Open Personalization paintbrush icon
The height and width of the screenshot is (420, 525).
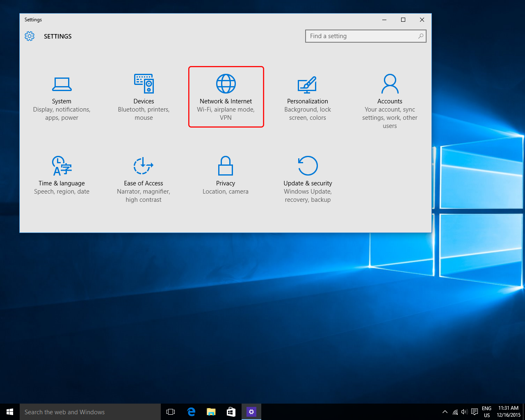(307, 84)
